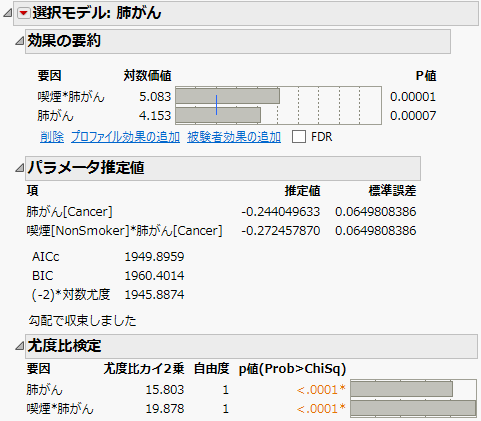Click the 標準誤差 for 喫煙[NonSmoker]*肺がん[Cancer]
Image resolution: width=481 pixels, height=421 pixels.
(376, 231)
